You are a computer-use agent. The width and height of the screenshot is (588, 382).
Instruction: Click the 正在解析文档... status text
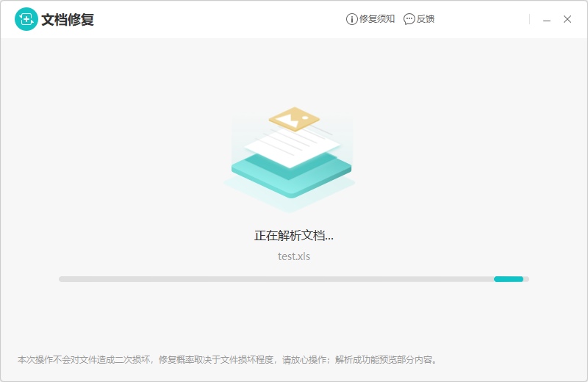pyautogui.click(x=294, y=236)
